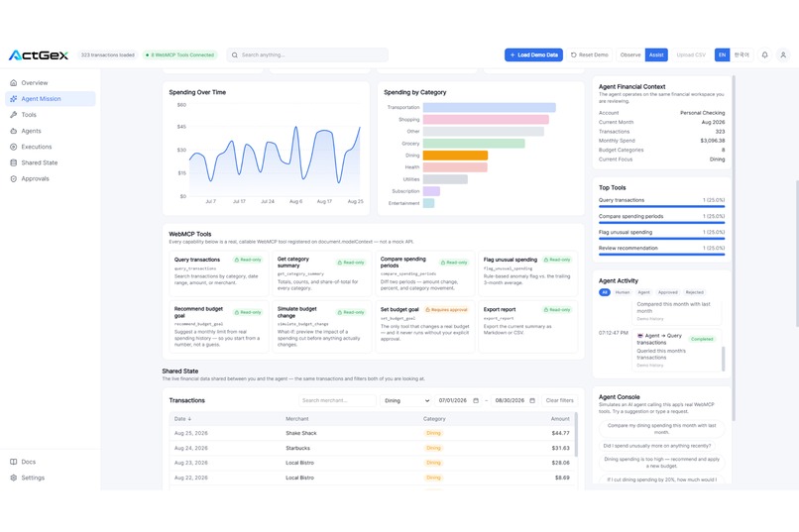The image size is (799, 532).
Task: Filter Agent Activity by Human
Action: click(x=623, y=292)
